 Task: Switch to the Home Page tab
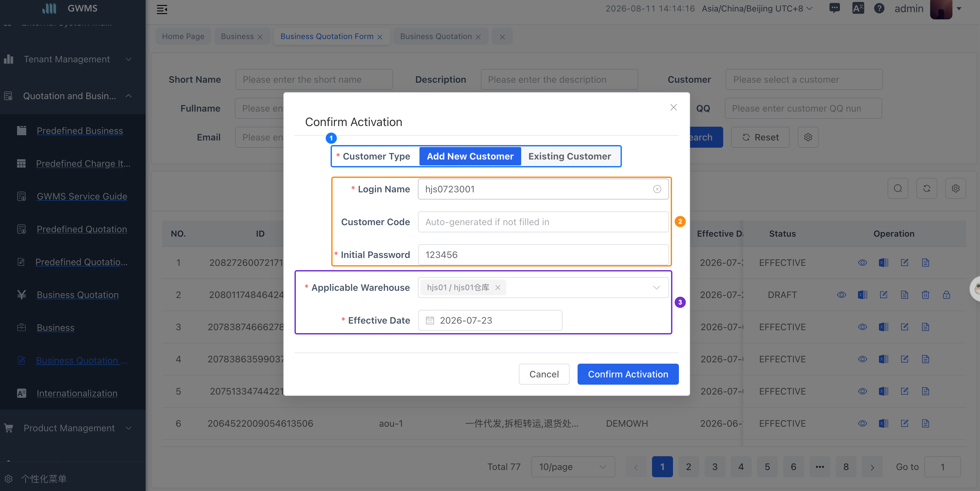coord(183,36)
